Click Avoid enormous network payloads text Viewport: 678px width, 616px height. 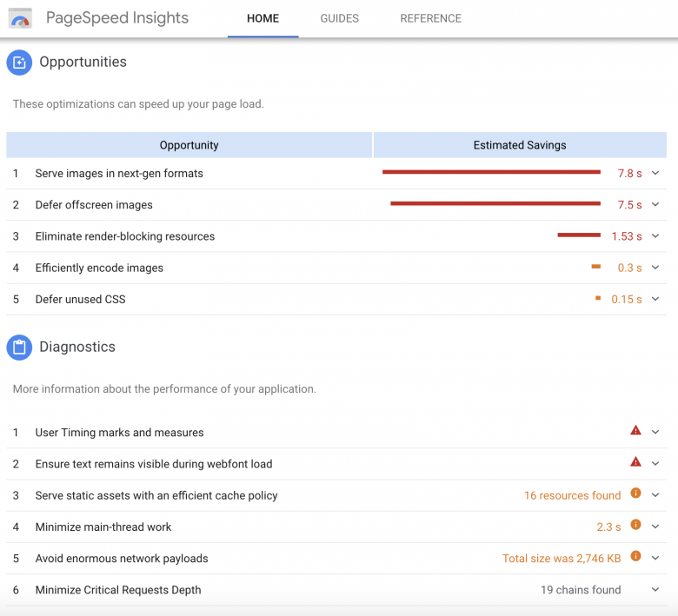click(122, 559)
